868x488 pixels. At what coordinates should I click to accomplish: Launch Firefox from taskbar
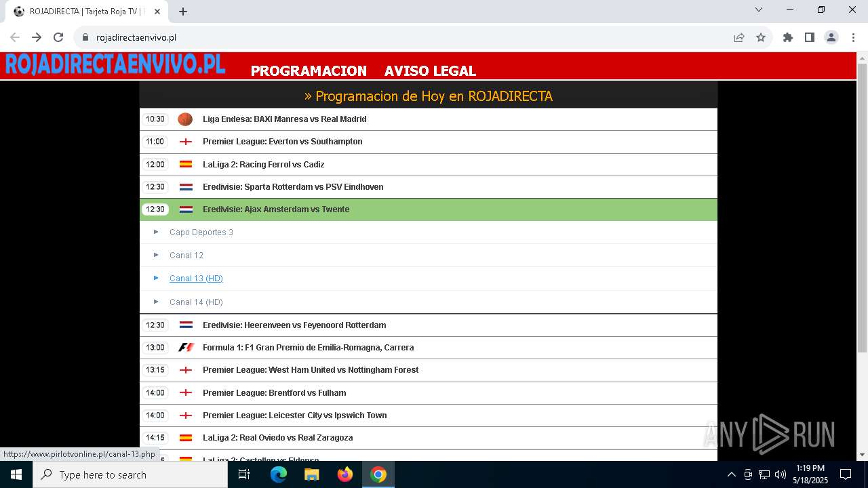(345, 474)
